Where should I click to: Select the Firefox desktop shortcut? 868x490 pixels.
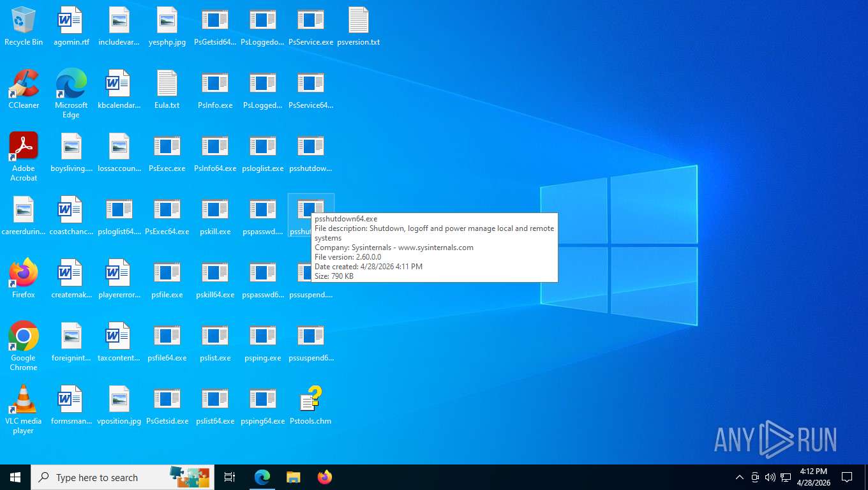[x=24, y=279]
